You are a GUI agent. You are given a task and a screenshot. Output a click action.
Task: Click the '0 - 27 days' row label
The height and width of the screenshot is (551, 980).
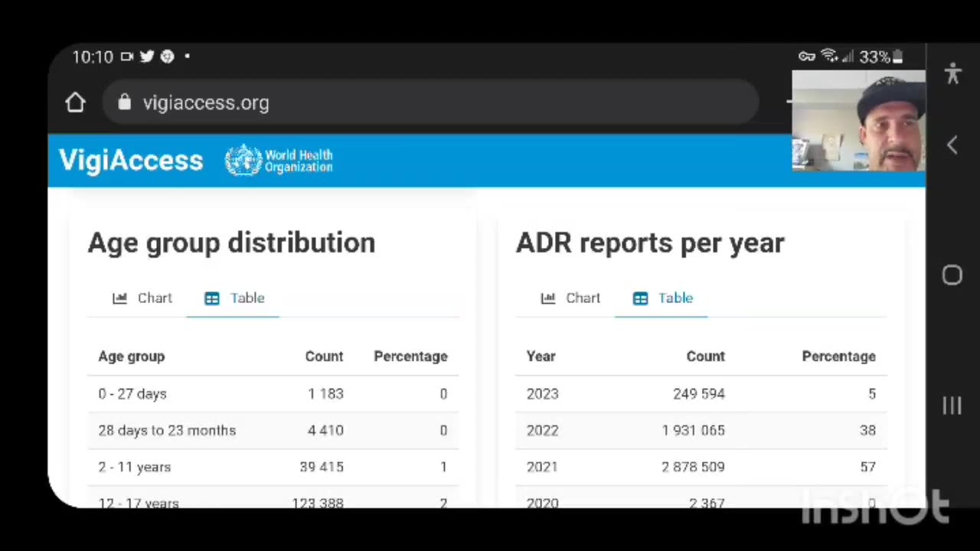132,393
